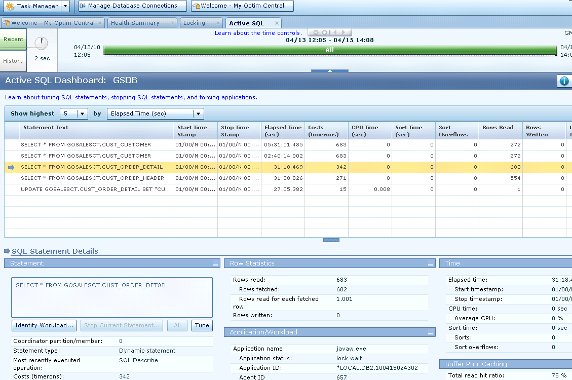Select the CUST_ORDER_DETAIL SELECT statement row
572x380 pixels.
coord(288,167)
